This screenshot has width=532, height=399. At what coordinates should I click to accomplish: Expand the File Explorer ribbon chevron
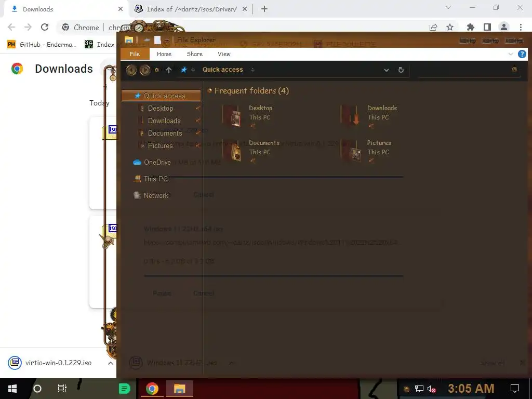click(510, 54)
